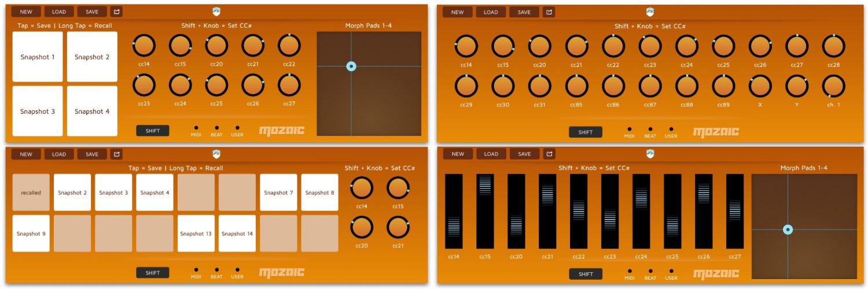The width and height of the screenshot is (868, 289).
Task: Click the cc20 knob in the bottom-left panel
Action: 362,227
